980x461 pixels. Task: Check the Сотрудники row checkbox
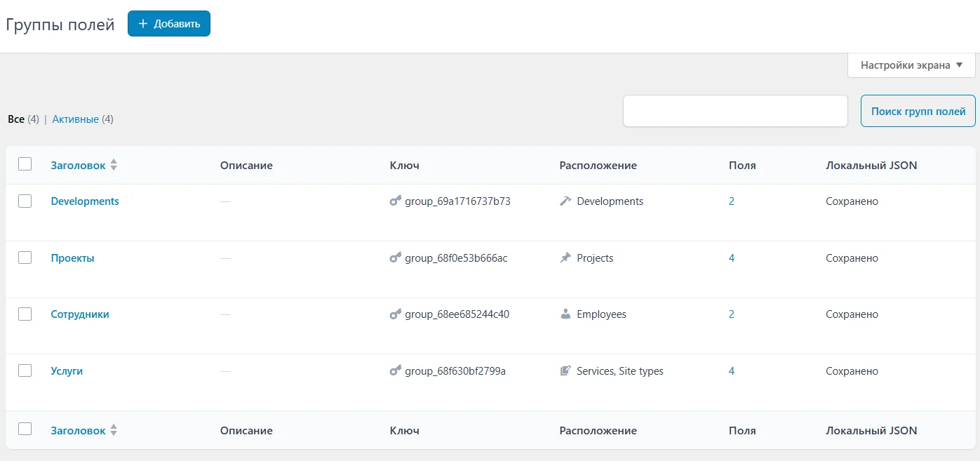click(25, 314)
